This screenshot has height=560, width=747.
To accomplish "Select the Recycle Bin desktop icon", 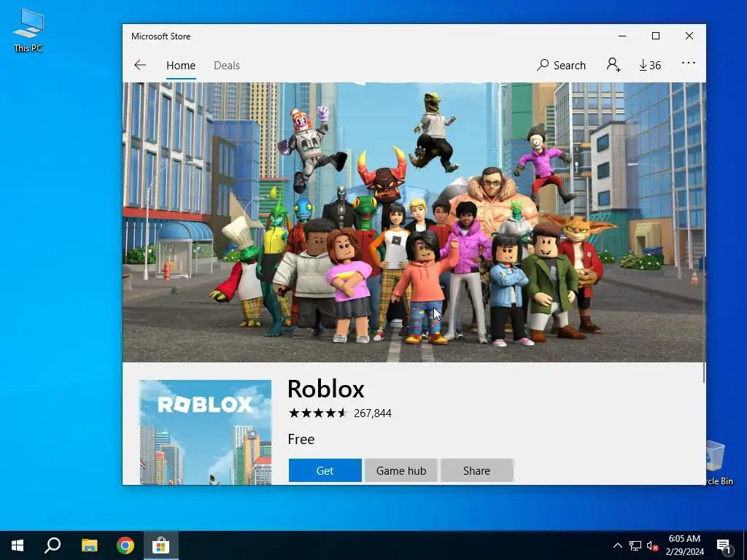I will pyautogui.click(x=719, y=463).
